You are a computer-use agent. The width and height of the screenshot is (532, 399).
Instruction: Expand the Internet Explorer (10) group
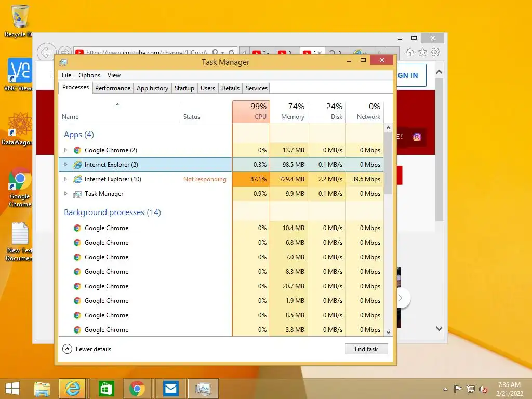click(65, 179)
